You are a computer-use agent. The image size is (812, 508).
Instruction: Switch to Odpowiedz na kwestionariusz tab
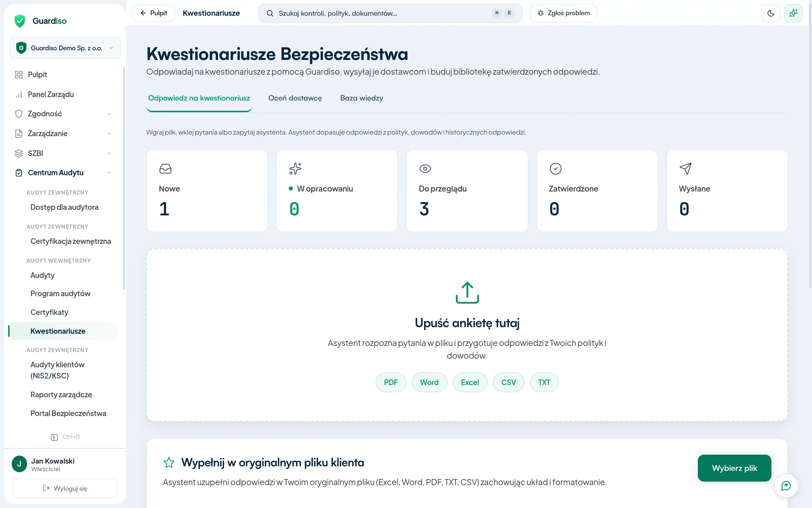point(199,98)
